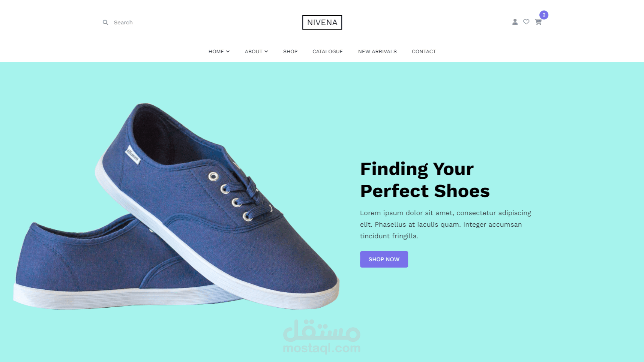
Task: Click the search magnifier icon
Action: pos(105,22)
